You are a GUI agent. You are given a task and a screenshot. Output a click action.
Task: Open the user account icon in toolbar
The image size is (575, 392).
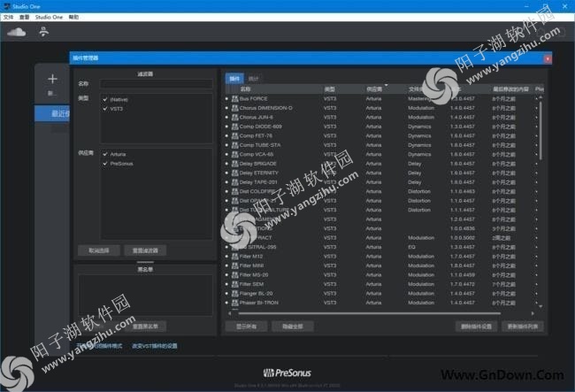click(44, 32)
